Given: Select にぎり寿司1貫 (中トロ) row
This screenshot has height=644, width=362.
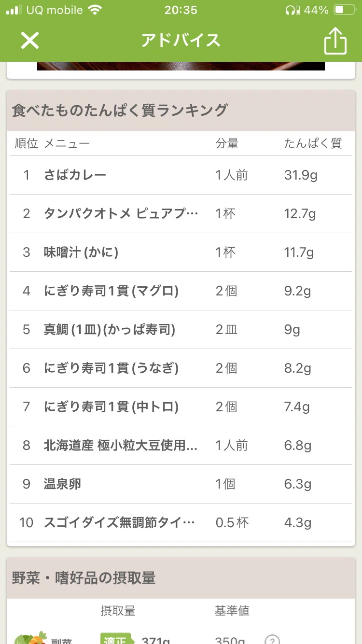Looking at the screenshot, I should [x=181, y=406].
